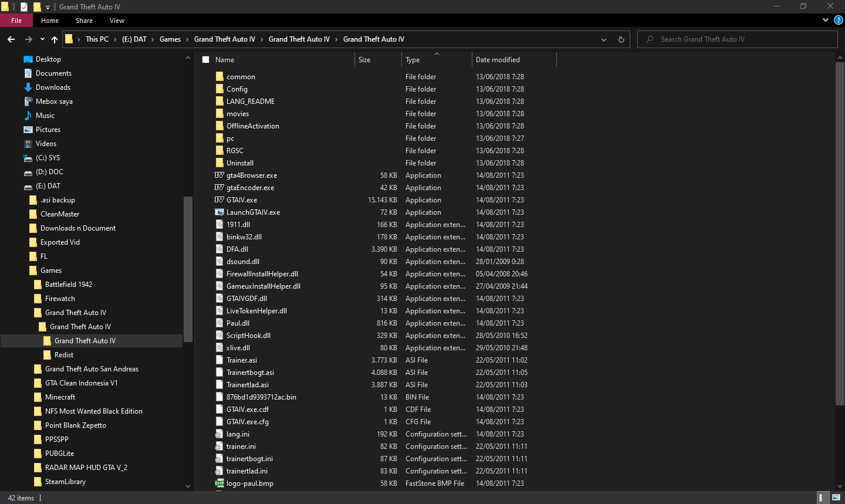
Task: Click the Search Grand Theft Auto IV box
Action: click(738, 39)
